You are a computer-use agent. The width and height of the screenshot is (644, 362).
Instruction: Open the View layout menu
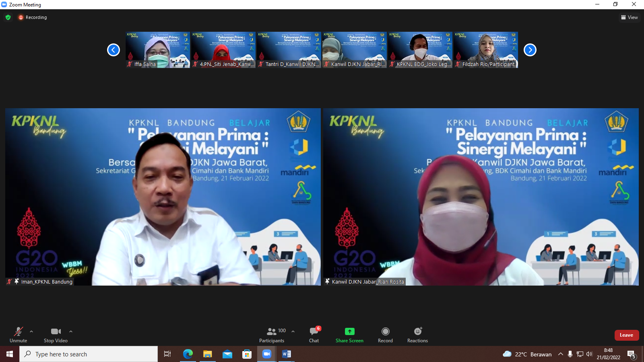click(630, 17)
